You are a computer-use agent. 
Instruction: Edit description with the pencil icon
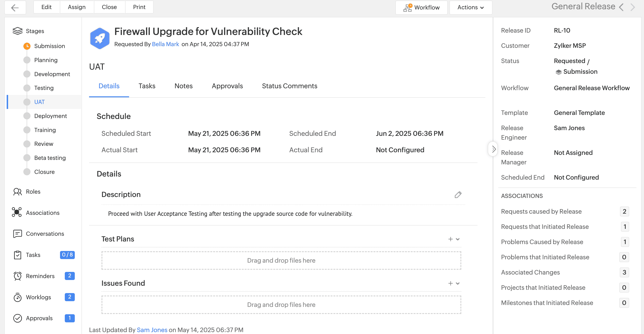[x=458, y=194]
